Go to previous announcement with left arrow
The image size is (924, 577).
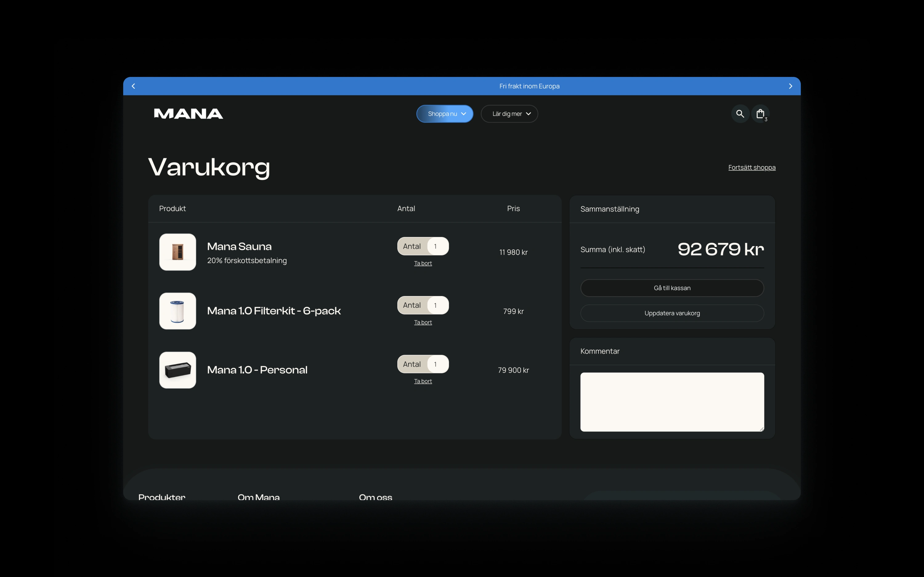coord(133,86)
